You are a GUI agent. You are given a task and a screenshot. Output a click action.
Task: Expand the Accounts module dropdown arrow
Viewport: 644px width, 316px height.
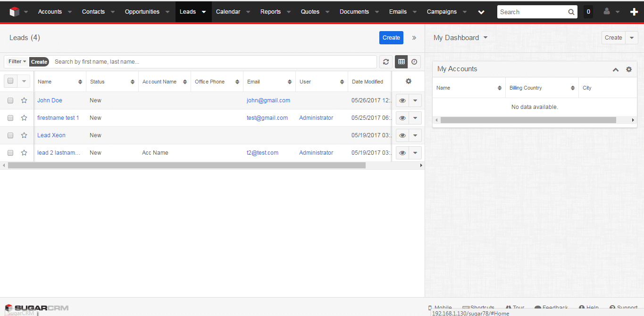click(x=70, y=12)
